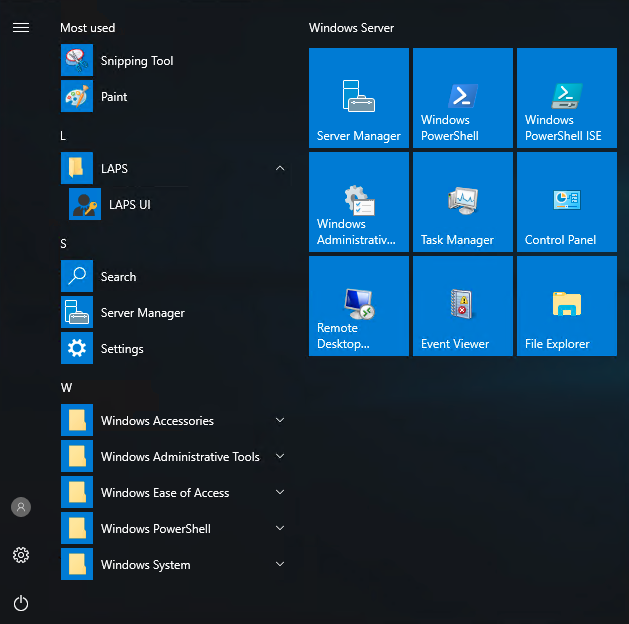Launch Snipping Tool from Most used
This screenshot has width=629, height=624.
pos(174,60)
